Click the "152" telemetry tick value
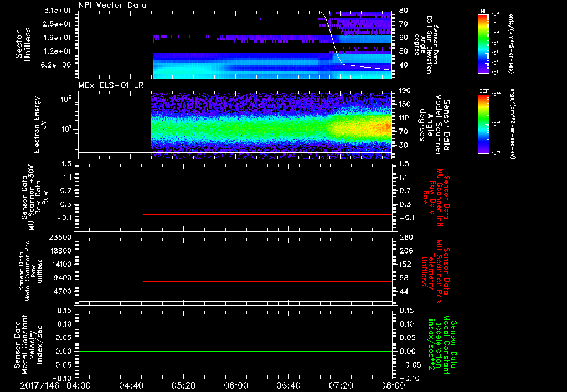 [406, 264]
